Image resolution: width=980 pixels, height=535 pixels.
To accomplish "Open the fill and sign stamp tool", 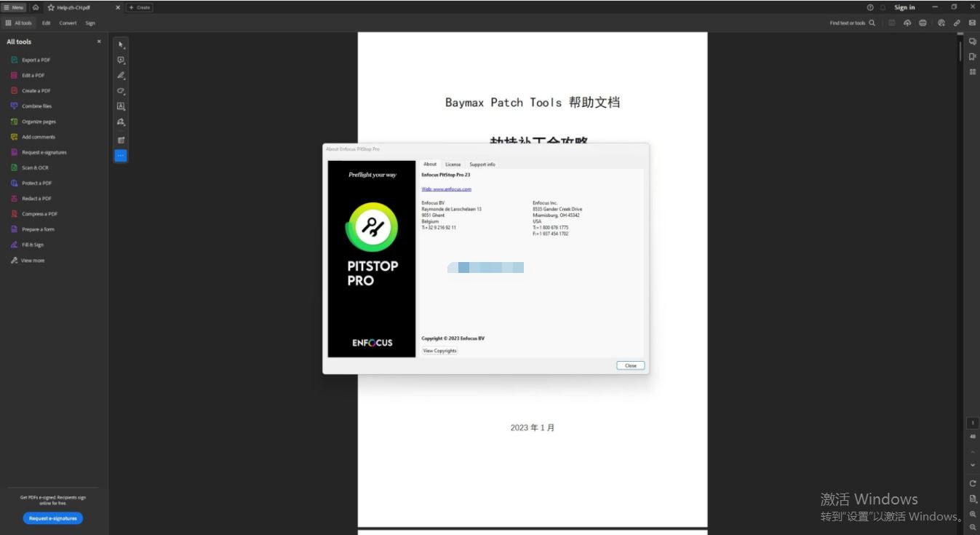I will click(121, 123).
